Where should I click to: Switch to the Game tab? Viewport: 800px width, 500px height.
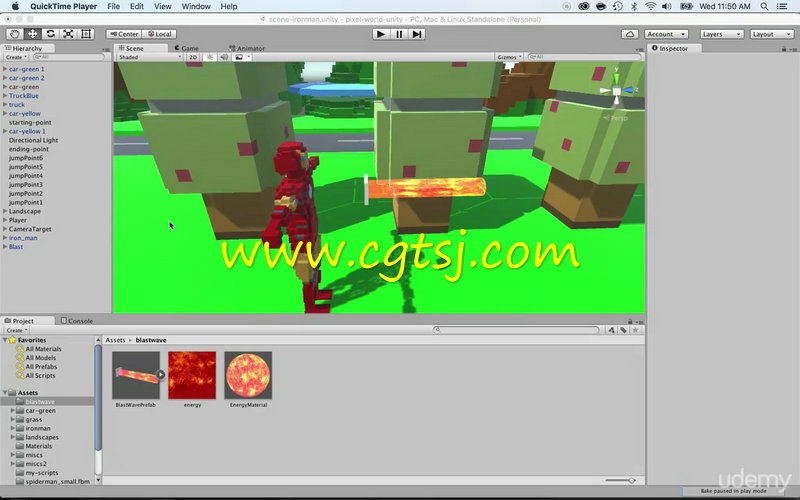187,48
